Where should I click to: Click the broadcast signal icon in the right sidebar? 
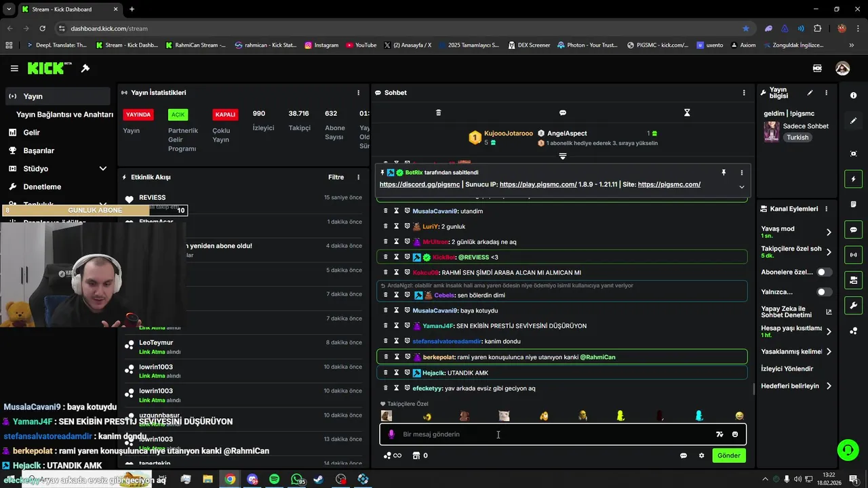853,255
